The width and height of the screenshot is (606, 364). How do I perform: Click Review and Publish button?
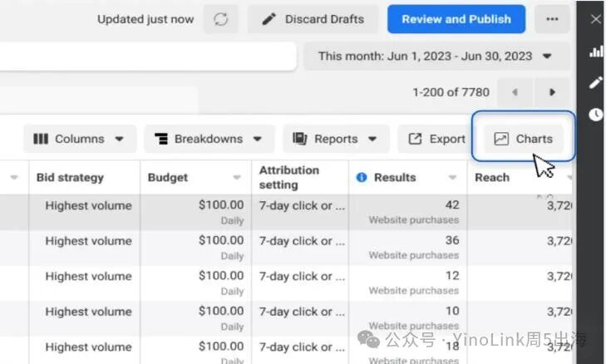coord(456,19)
